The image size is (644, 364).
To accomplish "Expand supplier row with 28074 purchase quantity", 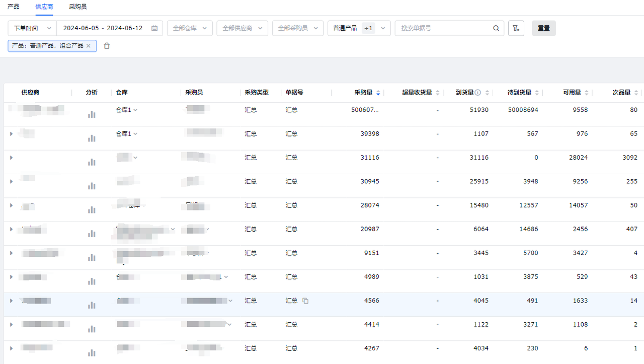I will pos(11,205).
